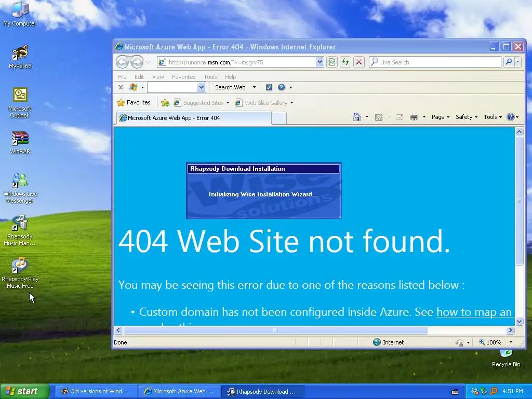Viewport: 532px width, 399px height.
Task: Open the recent pages dropdown beside Forward
Action: (148, 62)
